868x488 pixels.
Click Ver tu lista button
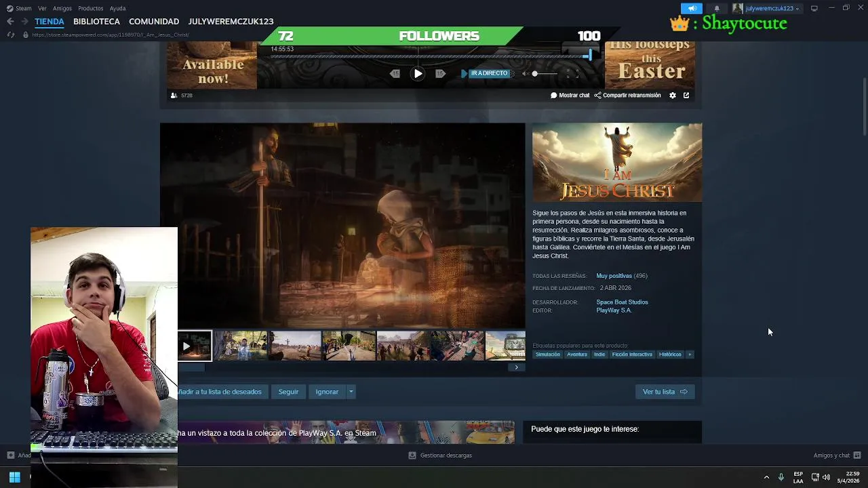point(665,392)
